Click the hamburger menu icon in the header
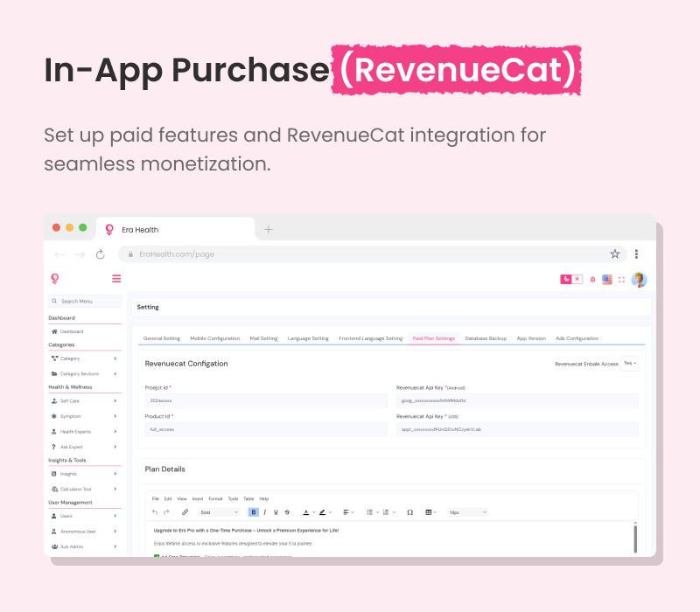700x612 pixels. point(116,279)
